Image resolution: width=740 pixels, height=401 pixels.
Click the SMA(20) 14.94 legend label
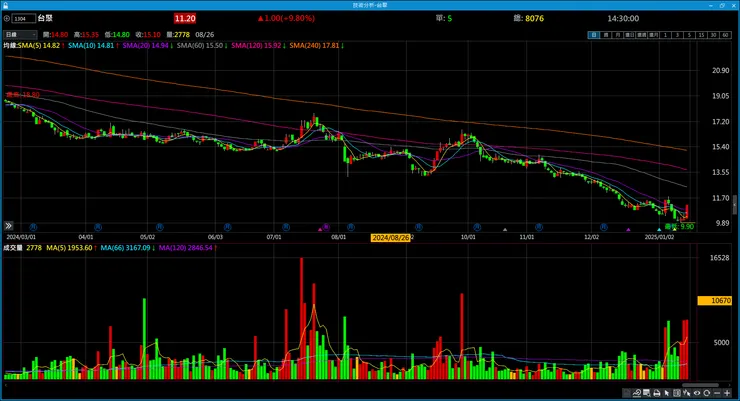pos(146,46)
